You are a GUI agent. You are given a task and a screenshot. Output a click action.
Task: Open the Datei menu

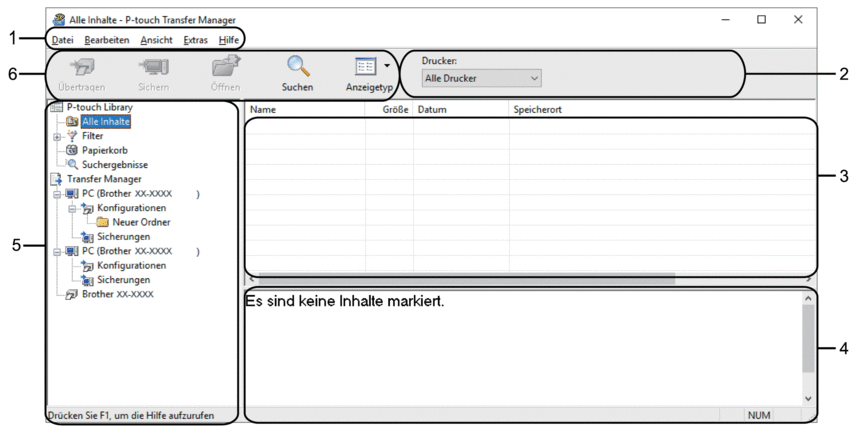[63, 40]
